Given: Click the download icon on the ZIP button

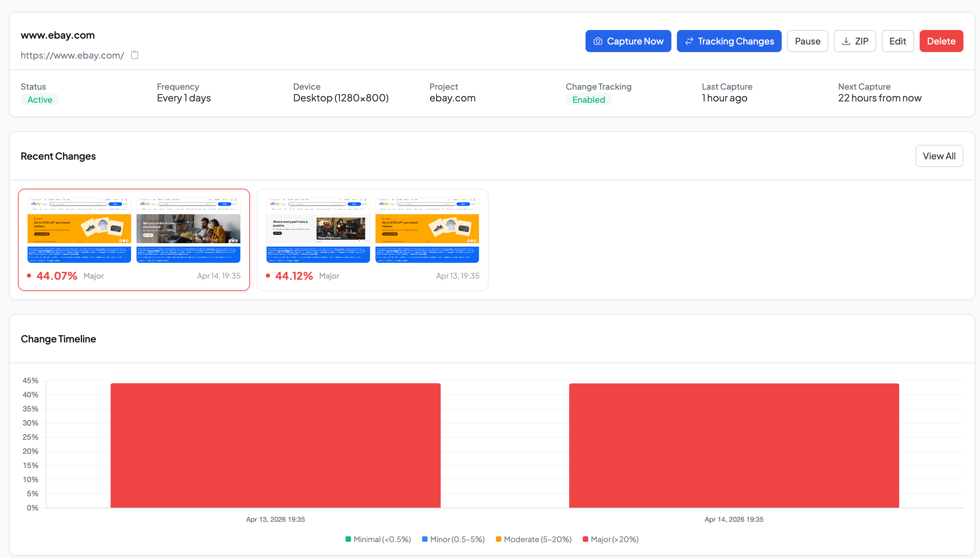Looking at the screenshot, I should (x=846, y=41).
